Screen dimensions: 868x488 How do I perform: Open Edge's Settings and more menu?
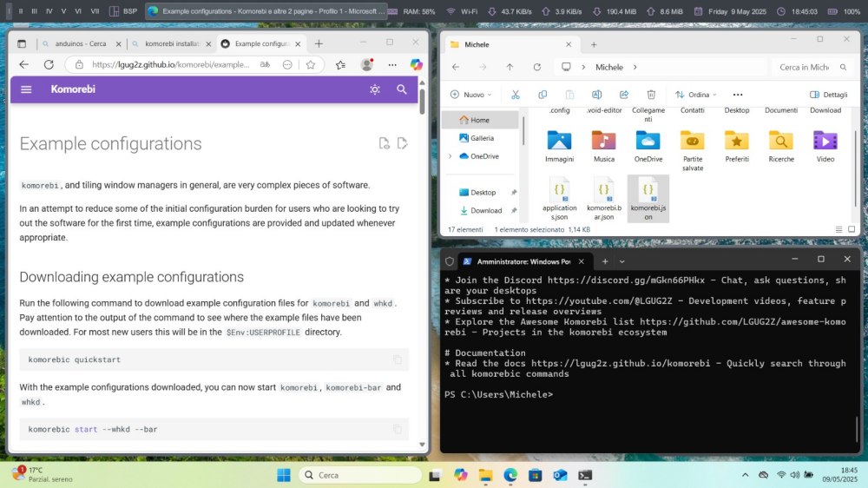392,65
